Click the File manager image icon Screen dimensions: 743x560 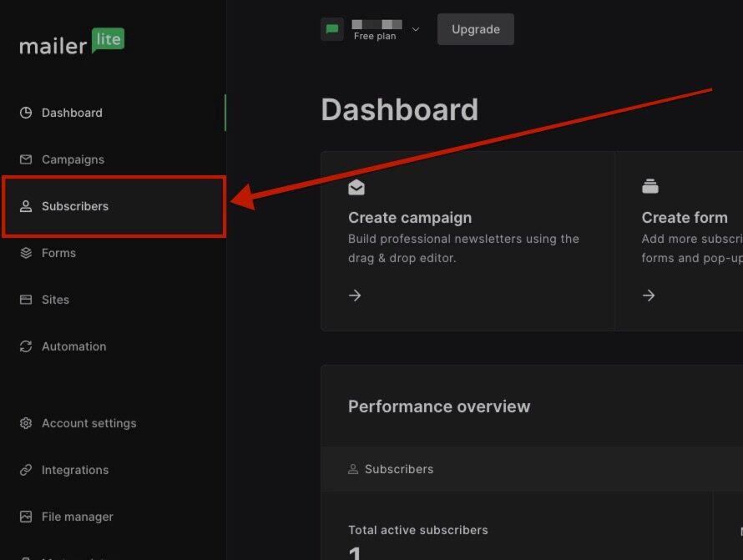click(26, 517)
